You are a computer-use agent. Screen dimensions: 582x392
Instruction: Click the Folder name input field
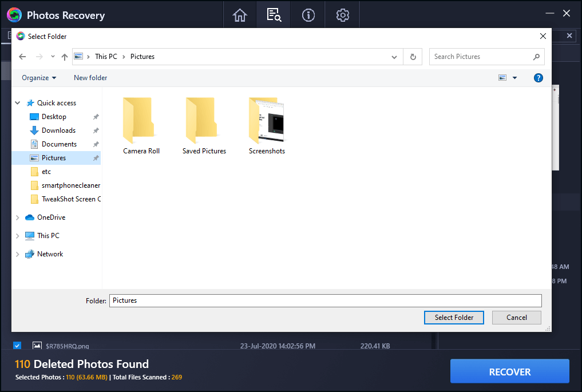325,300
